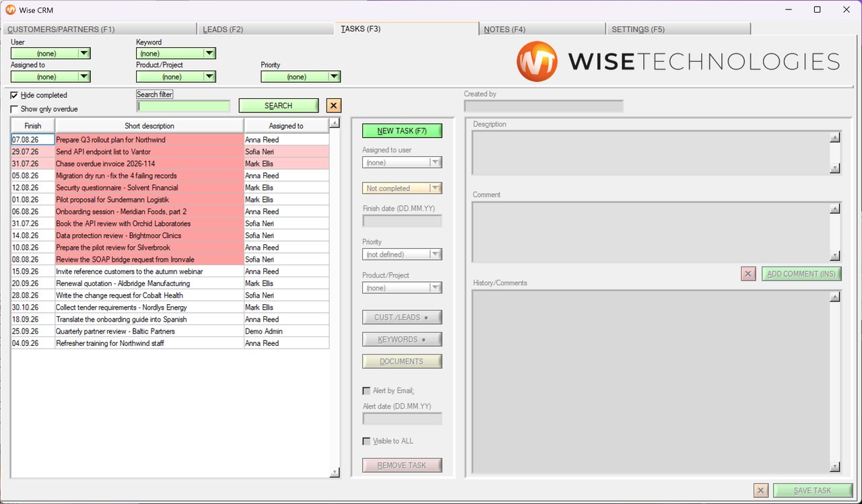Click the ADD COMMENT (INS) button
This screenshot has height=504, width=862.
[x=802, y=274]
